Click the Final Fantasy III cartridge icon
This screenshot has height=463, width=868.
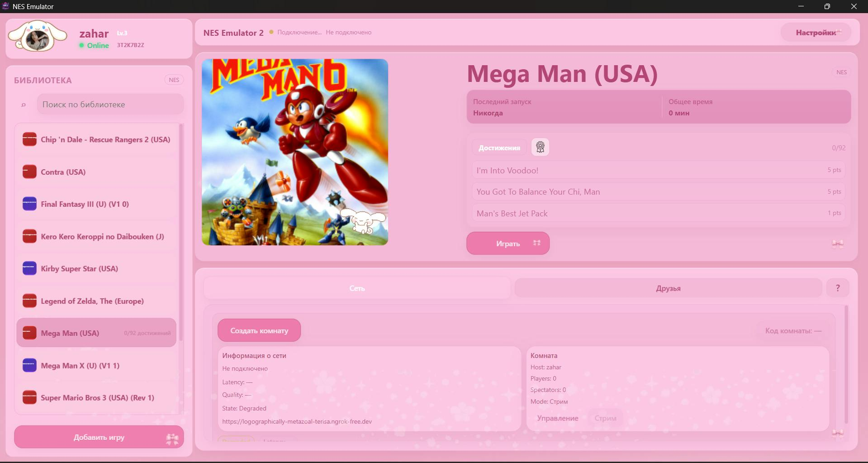(x=29, y=204)
